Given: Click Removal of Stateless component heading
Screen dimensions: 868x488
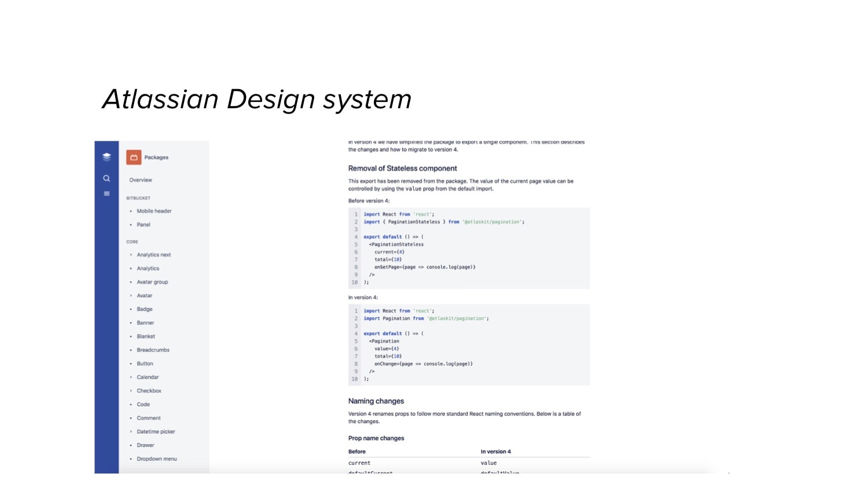Looking at the screenshot, I should (402, 168).
